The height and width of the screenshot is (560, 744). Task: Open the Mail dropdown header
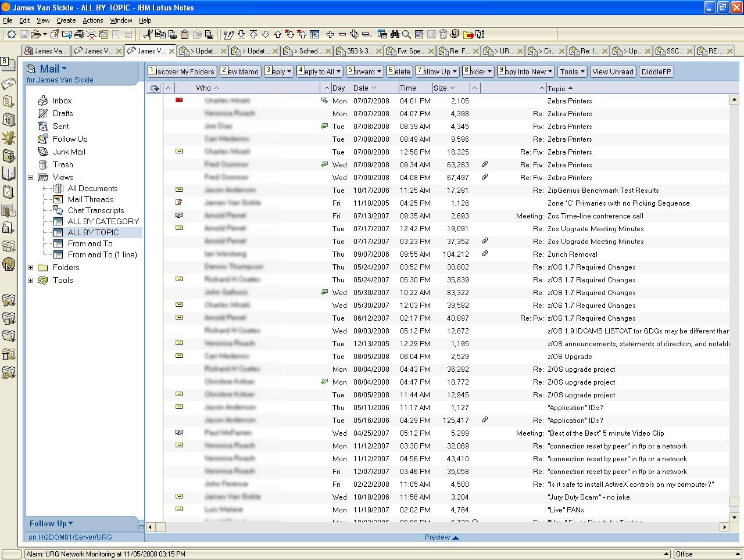pyautogui.click(x=53, y=69)
